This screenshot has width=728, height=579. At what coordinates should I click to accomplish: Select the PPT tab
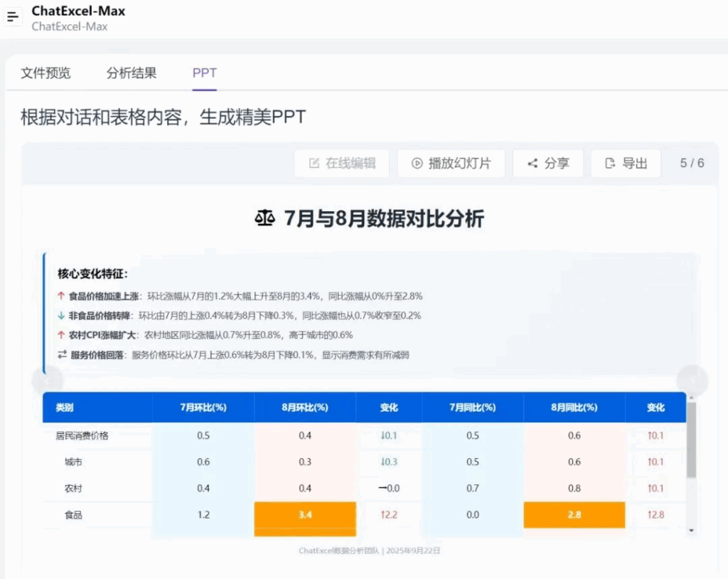pos(204,73)
